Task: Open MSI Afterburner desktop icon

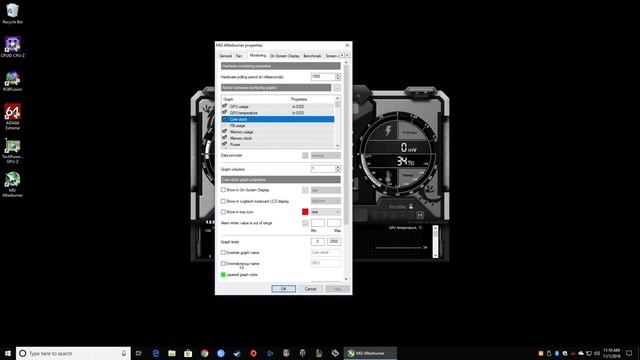Action: pyautogui.click(x=12, y=184)
